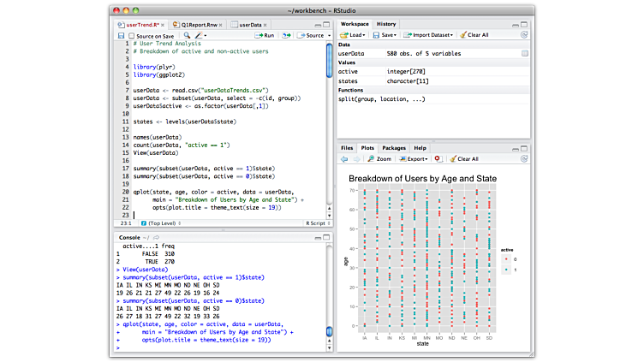The height and width of the screenshot is (362, 644).
Task: Open the code tools wand dropdown
Action: point(201,36)
